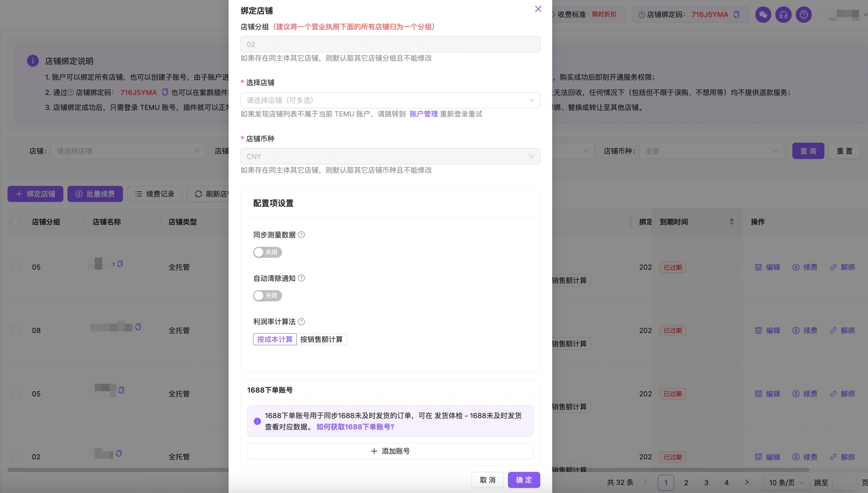This screenshot has height=493, width=868.
Task: Check the checkbox for 02 row
Action: (x=16, y=457)
